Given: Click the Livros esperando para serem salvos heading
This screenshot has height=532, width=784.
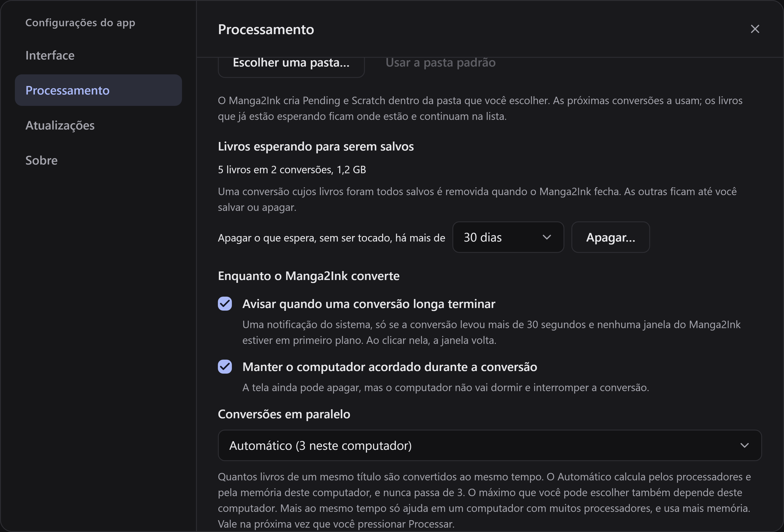Looking at the screenshot, I should pos(316,146).
